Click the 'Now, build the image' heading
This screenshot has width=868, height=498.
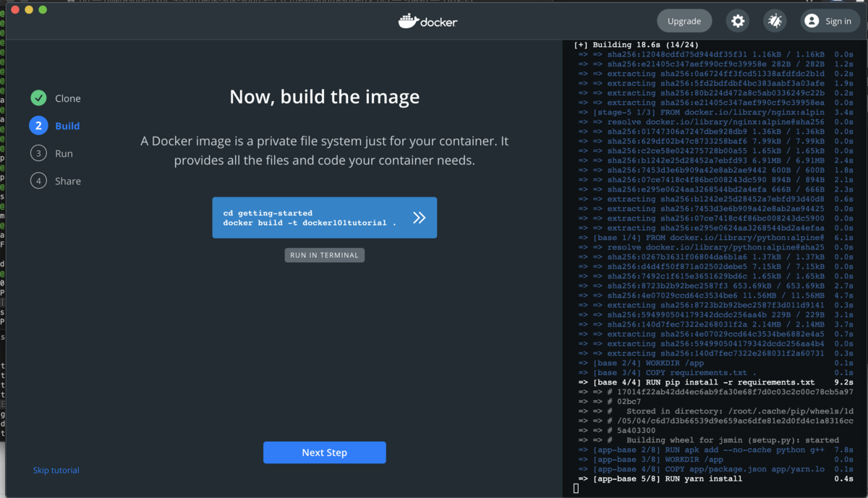pyautogui.click(x=324, y=97)
